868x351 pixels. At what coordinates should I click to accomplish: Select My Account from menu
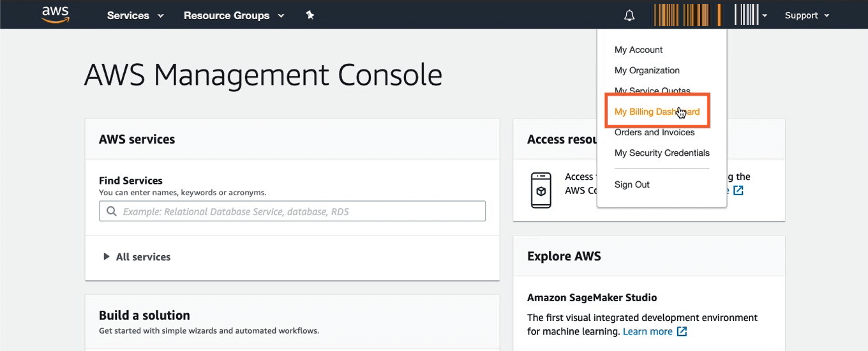click(x=638, y=50)
